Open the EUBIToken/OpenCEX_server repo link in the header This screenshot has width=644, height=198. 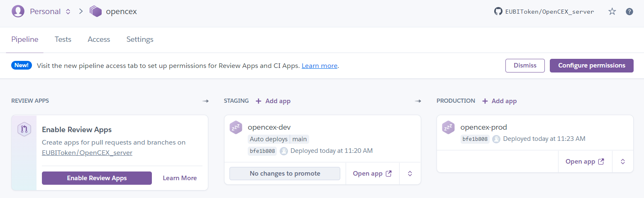click(549, 12)
